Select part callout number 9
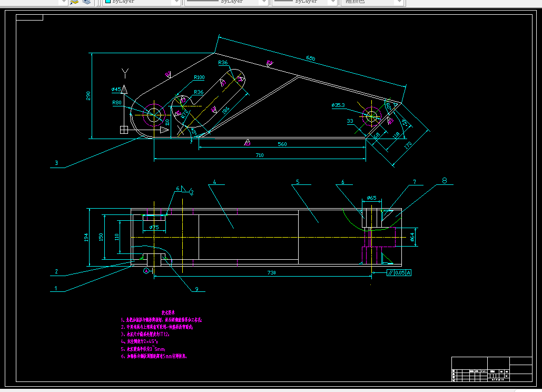The image size is (542, 392). pos(196,289)
